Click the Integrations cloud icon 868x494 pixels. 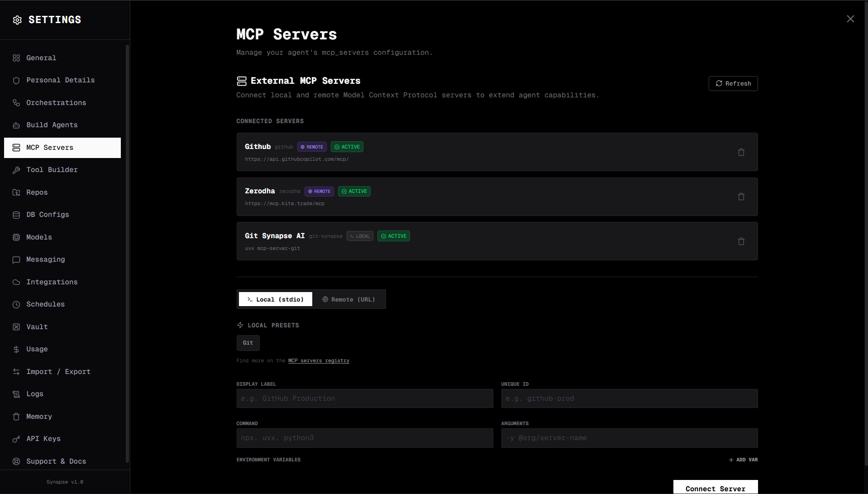16,282
